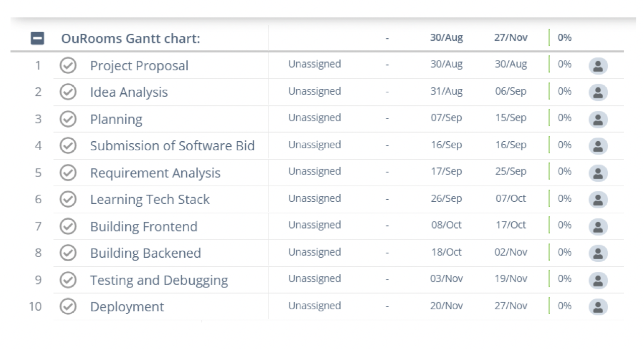Screen dimensions: 644x349
Task: Click assignee avatar for Deployment task
Action: click(x=598, y=307)
